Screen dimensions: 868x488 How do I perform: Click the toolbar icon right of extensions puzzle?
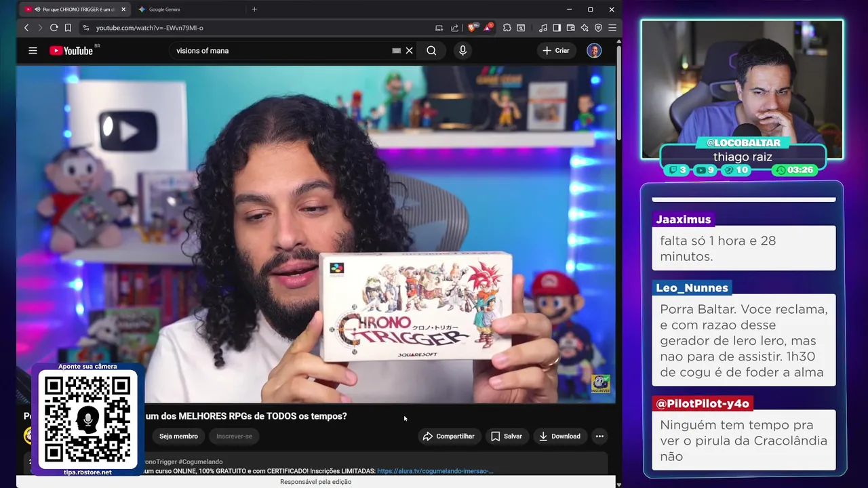click(521, 28)
